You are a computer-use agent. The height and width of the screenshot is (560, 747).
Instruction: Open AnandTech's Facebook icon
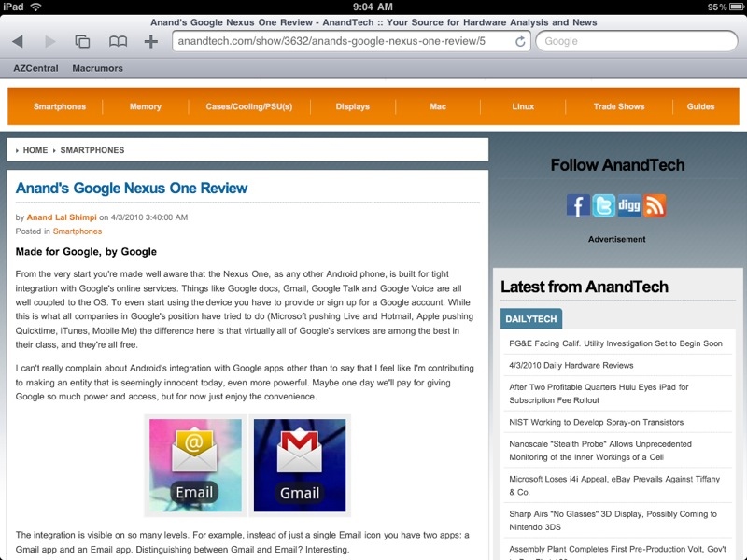[578, 205]
